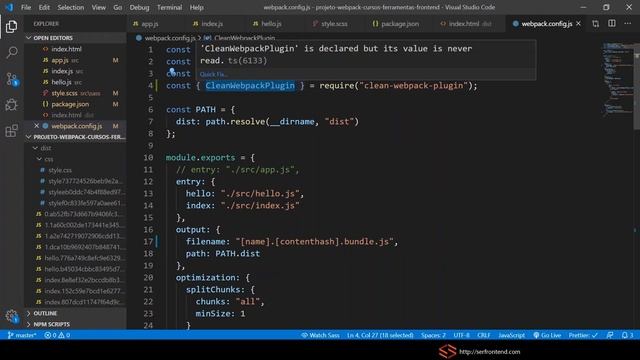Close the webpack.config.js tab

click(x=578, y=24)
